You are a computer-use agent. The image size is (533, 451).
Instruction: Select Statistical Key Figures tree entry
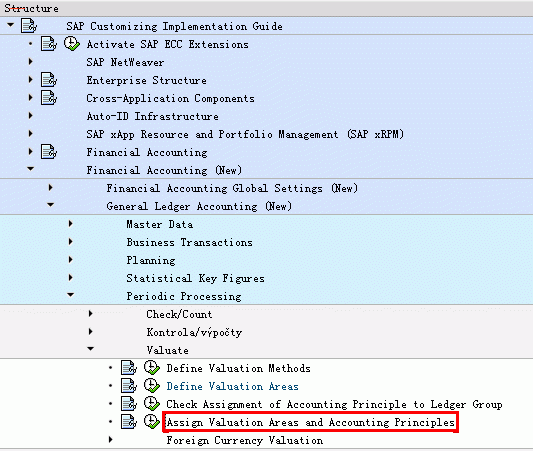point(195,278)
